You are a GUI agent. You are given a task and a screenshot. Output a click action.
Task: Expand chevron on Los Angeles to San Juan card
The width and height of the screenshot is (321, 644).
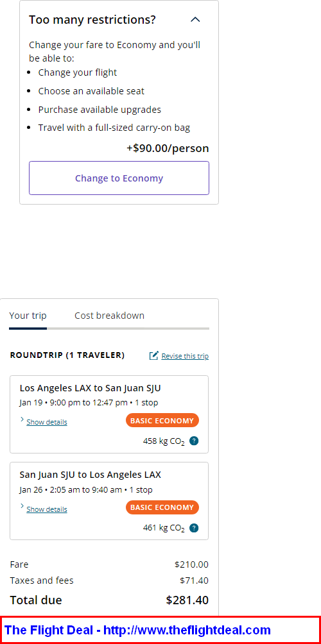22,419
